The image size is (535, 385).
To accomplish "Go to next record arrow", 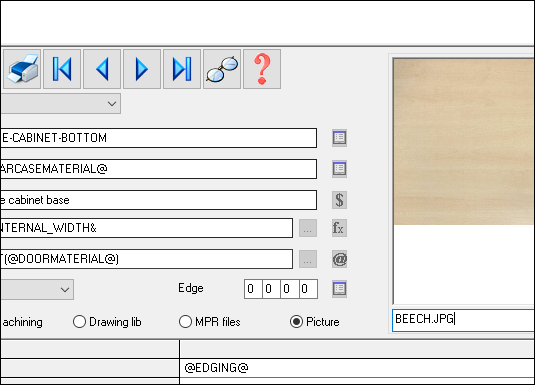I will [142, 69].
